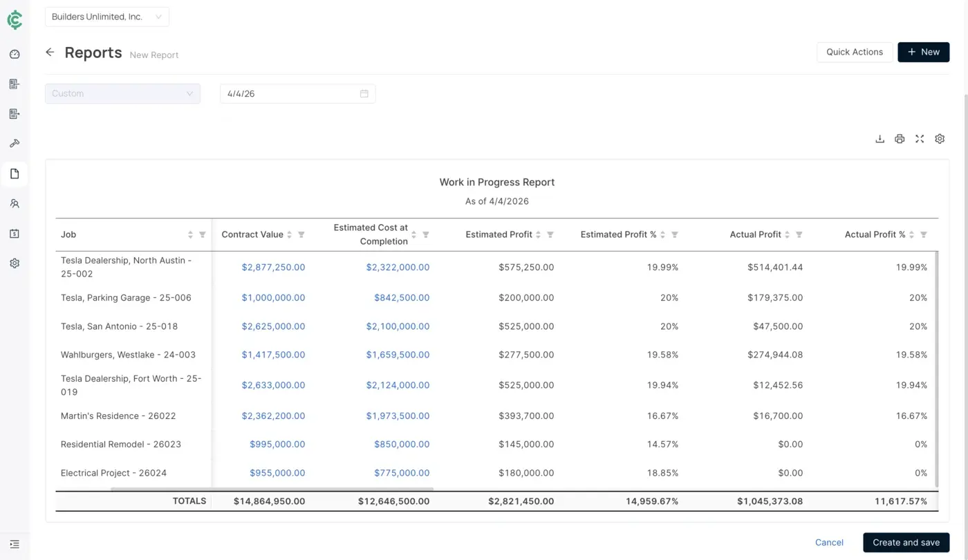Image resolution: width=968 pixels, height=560 pixels.
Task: Toggle filter on Contract Value column
Action: [301, 235]
